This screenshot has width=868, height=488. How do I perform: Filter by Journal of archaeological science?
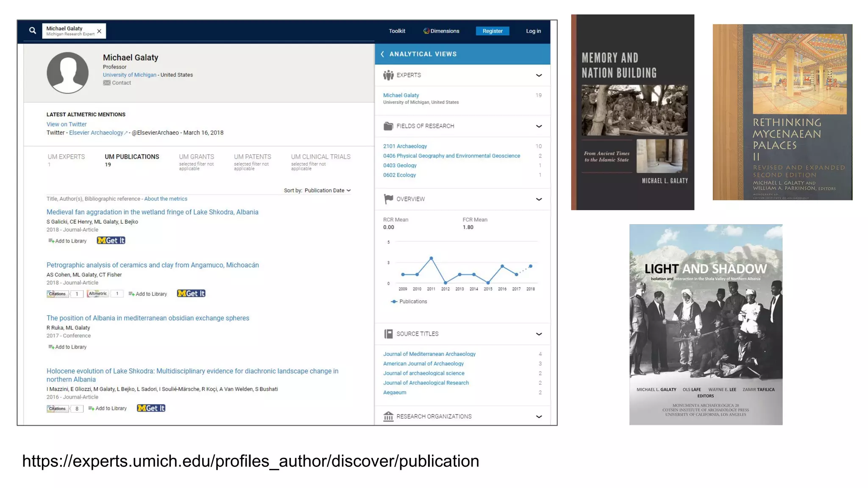pyautogui.click(x=424, y=373)
